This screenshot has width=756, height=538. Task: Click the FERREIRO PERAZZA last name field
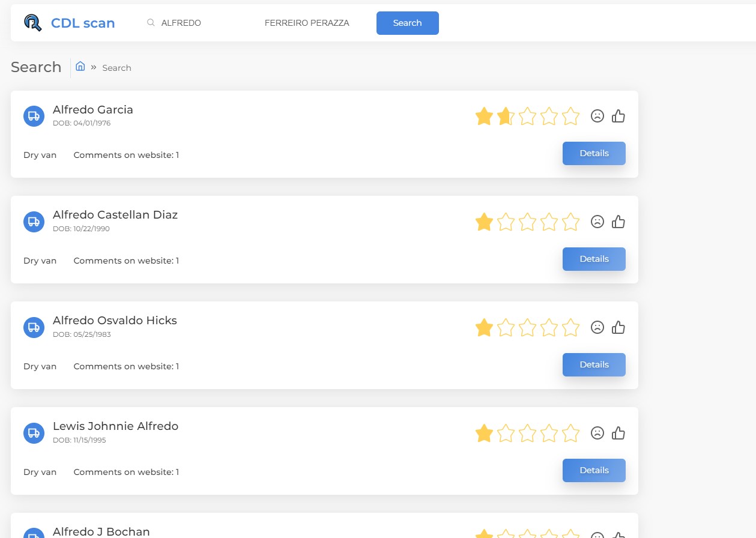tap(307, 23)
